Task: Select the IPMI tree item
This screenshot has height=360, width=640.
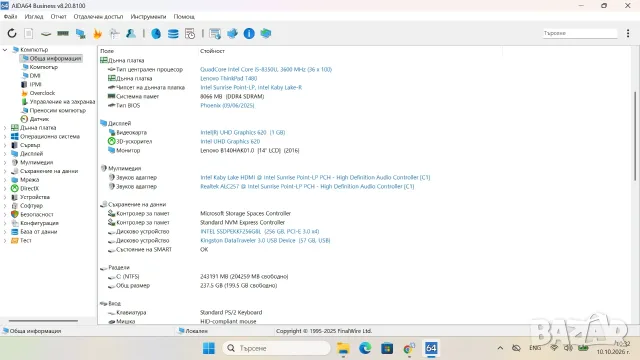Action: coord(36,84)
